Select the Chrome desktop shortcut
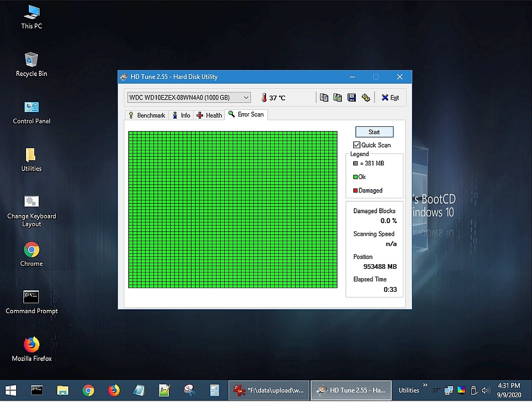The image size is (532, 402). [x=31, y=255]
